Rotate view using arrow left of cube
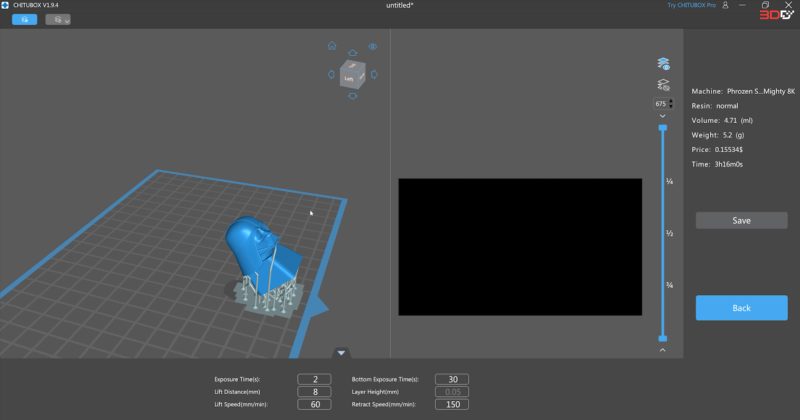800x420 pixels. coord(329,72)
